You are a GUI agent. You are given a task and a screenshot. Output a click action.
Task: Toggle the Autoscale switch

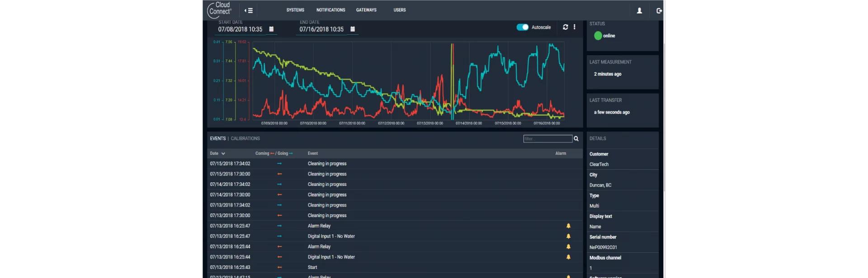[x=523, y=27]
